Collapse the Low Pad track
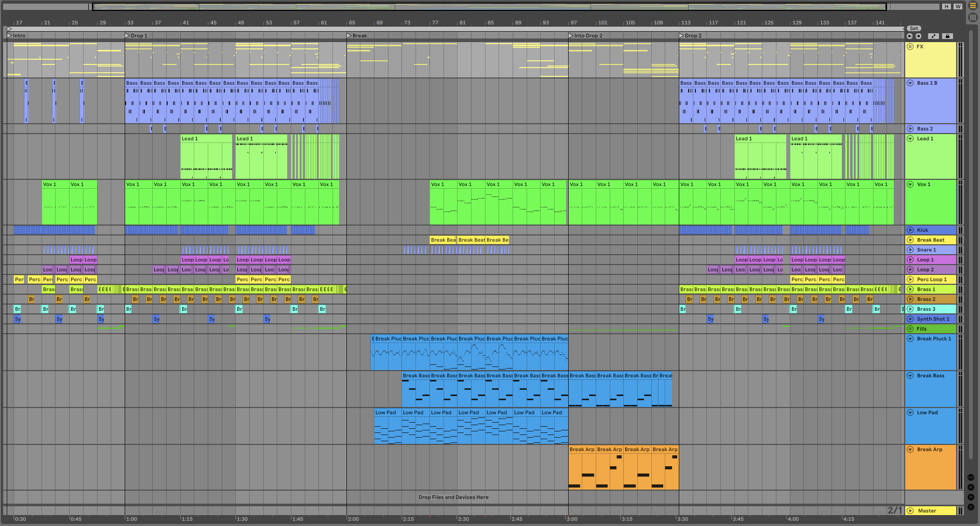Image resolution: width=980 pixels, height=526 pixels. 910,413
